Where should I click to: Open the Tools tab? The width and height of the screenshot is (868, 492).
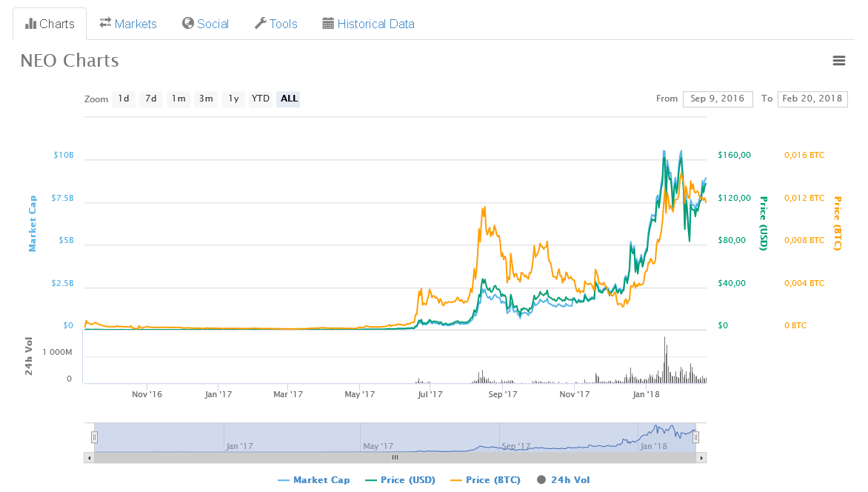pyautogui.click(x=276, y=24)
